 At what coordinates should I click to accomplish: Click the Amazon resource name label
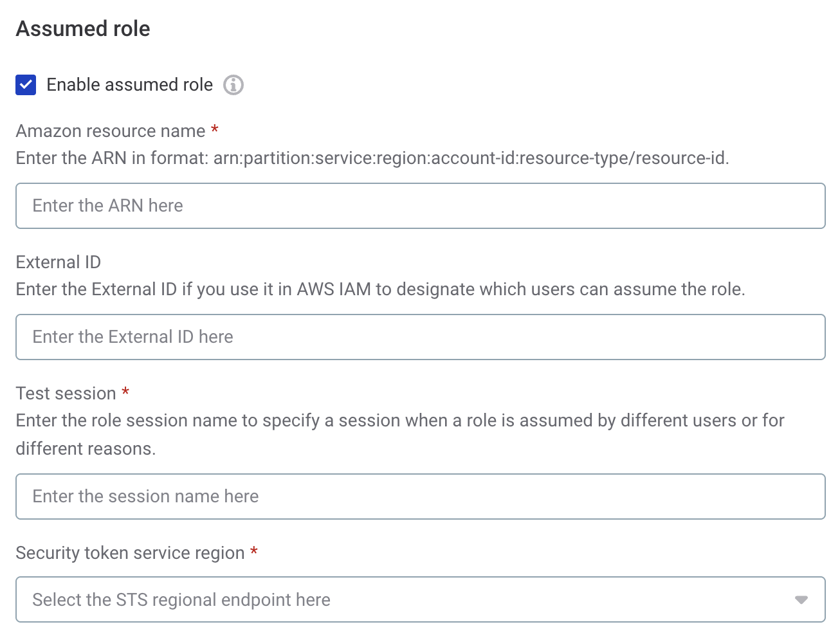point(111,131)
